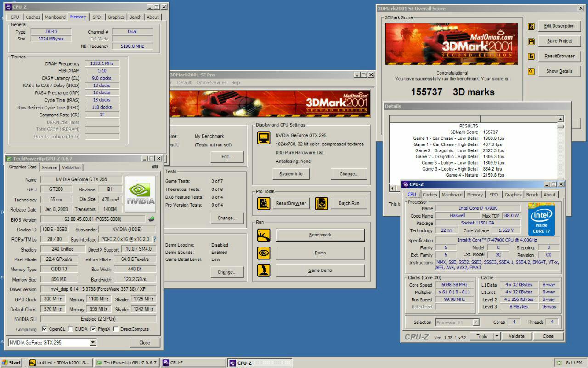Click the Edit Description button
Image resolution: width=588 pixels, height=368 pixels.
click(559, 26)
